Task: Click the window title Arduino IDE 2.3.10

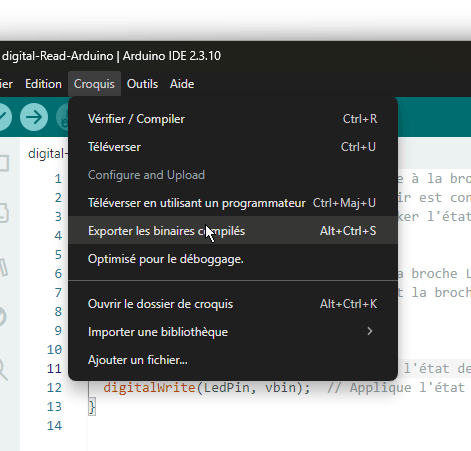Action: (x=172, y=56)
